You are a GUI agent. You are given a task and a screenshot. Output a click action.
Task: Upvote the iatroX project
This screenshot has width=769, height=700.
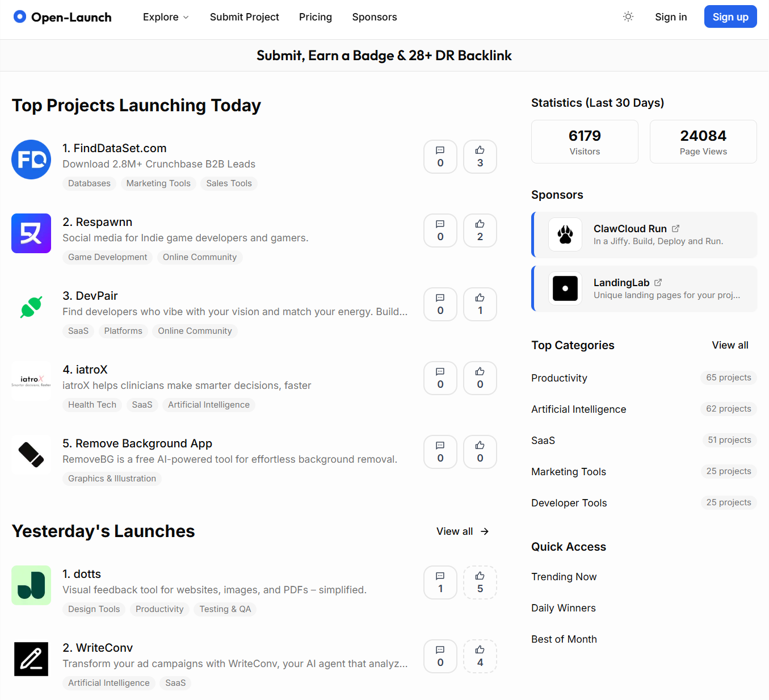pyautogui.click(x=480, y=378)
